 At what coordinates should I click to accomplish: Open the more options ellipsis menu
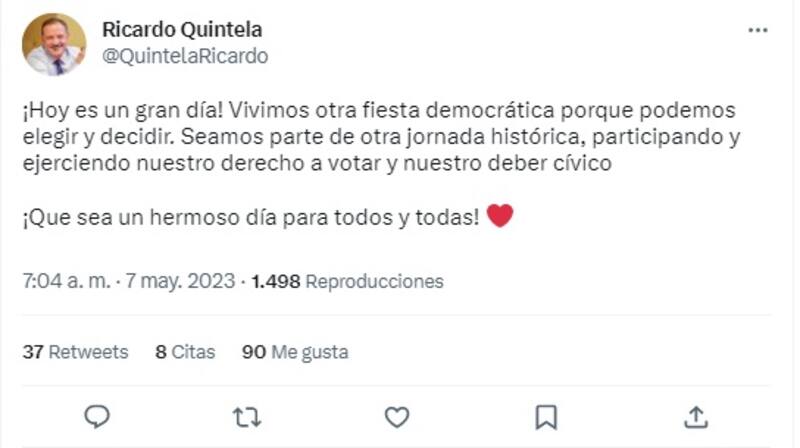pos(758,31)
